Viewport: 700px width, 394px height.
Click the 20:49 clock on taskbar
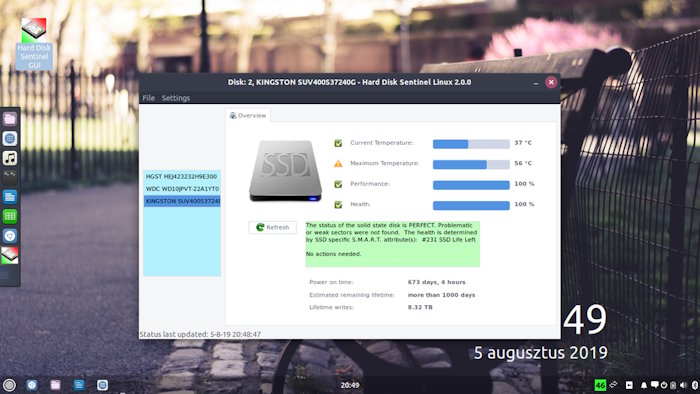point(350,385)
